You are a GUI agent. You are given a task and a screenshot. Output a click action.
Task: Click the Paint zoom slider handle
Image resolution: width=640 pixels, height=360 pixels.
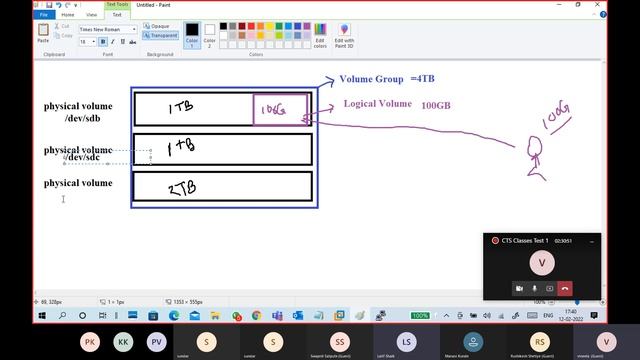tap(577, 302)
